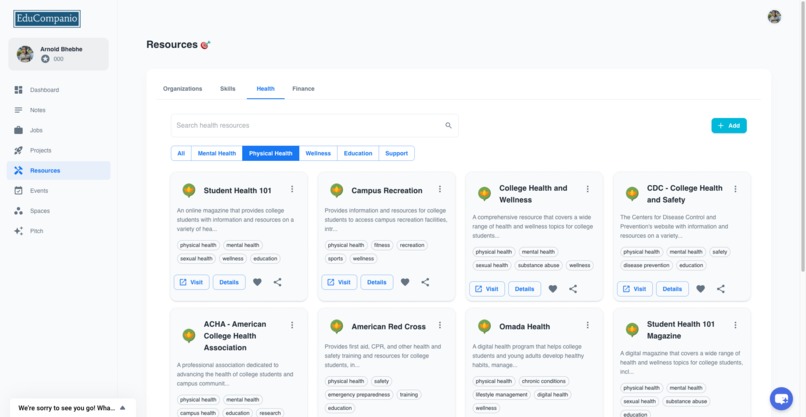This screenshot has height=417, width=806.
Task: Open the Jobs briefcase icon
Action: click(x=19, y=130)
